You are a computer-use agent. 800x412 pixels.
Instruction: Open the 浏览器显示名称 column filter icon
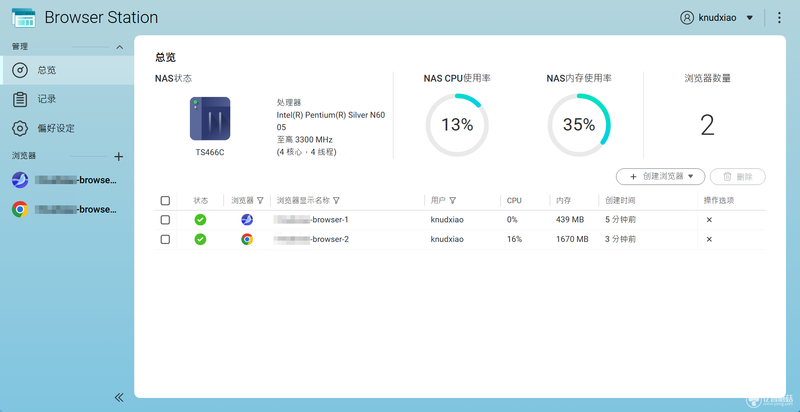336,200
